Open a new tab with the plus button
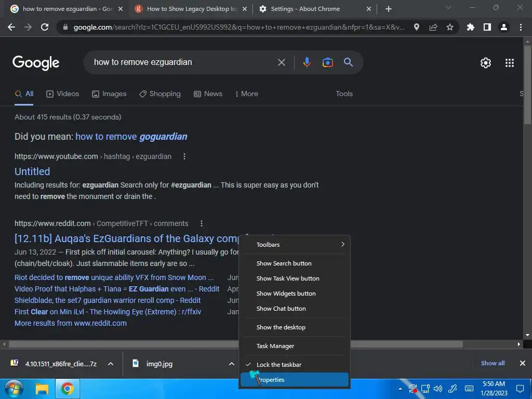The height and width of the screenshot is (399, 532). tap(389, 9)
